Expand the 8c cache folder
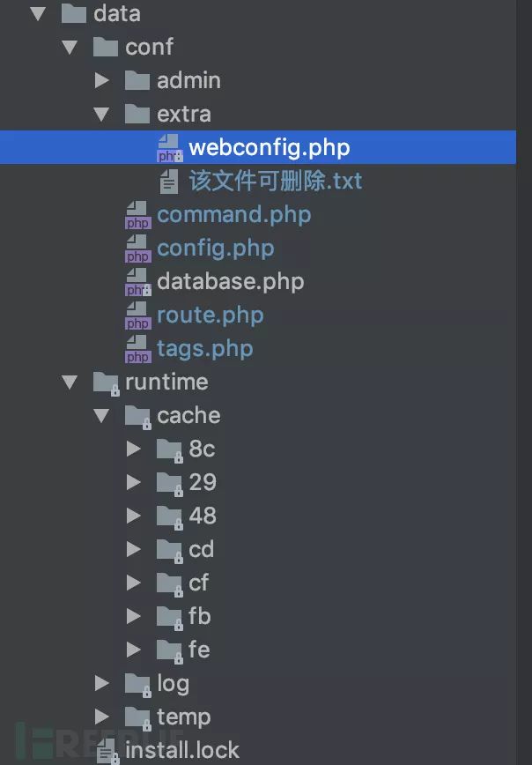Image resolution: width=532 pixels, height=765 pixels. coord(134,449)
